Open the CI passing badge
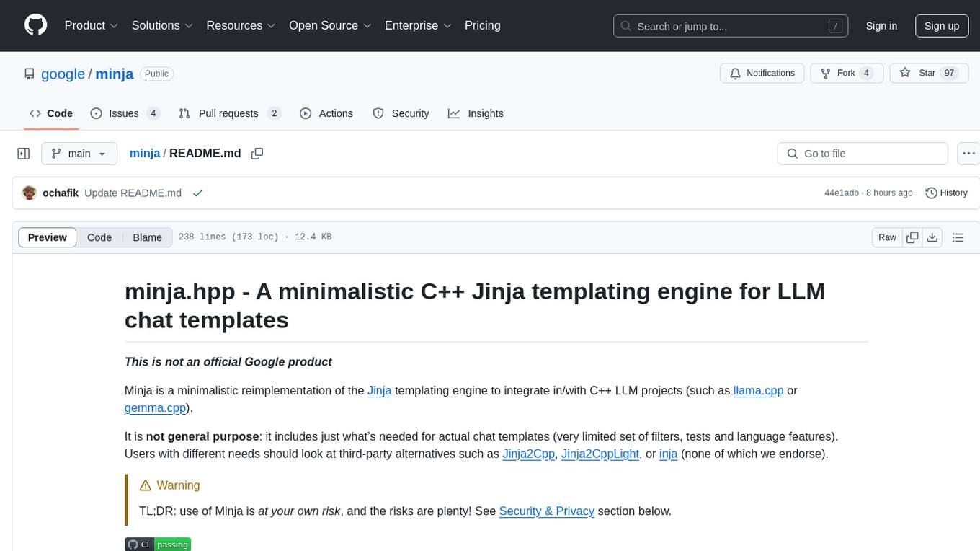This screenshot has height=551, width=980. coord(158,545)
